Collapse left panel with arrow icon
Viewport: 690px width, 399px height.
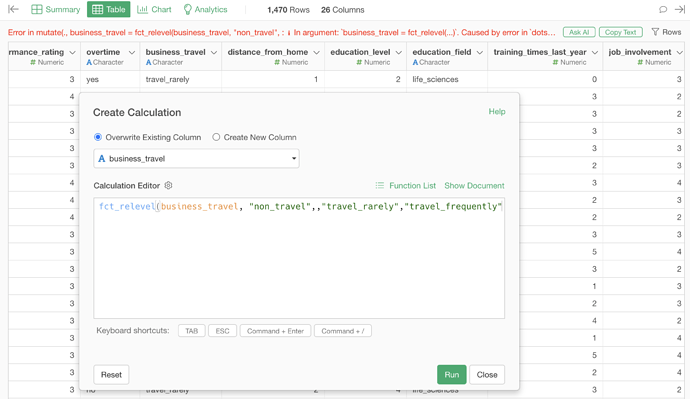tap(13, 9)
